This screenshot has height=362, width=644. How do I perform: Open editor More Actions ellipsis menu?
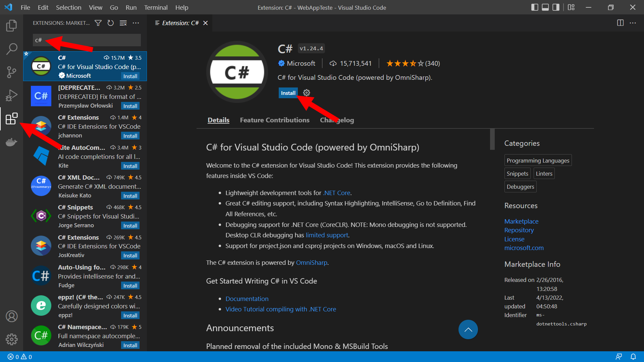[633, 23]
